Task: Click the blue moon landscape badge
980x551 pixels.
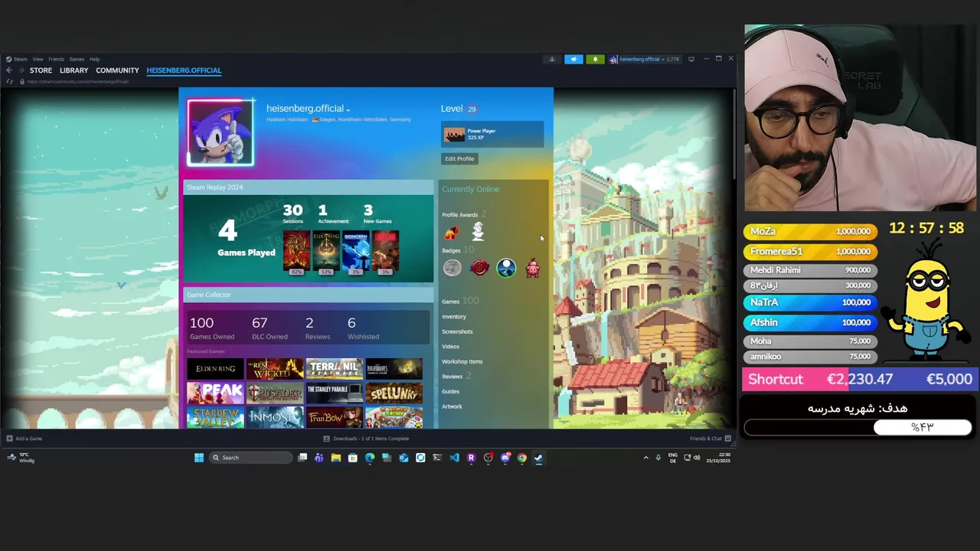Action: click(x=506, y=268)
